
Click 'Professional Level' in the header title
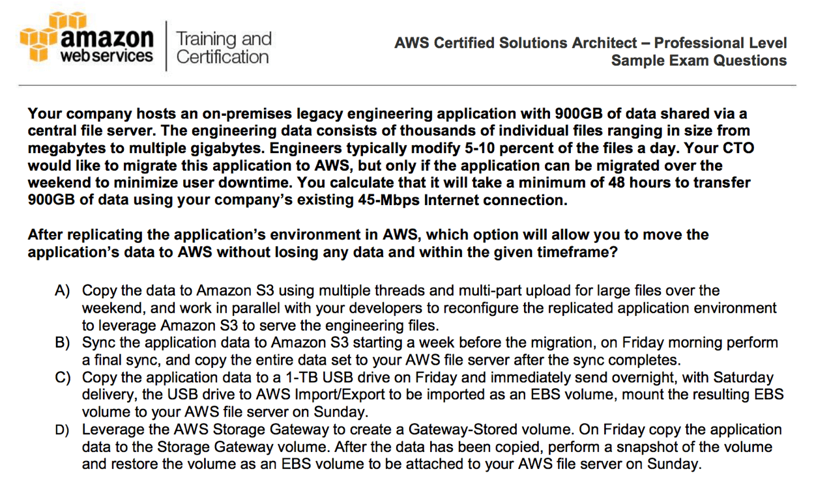(x=720, y=43)
